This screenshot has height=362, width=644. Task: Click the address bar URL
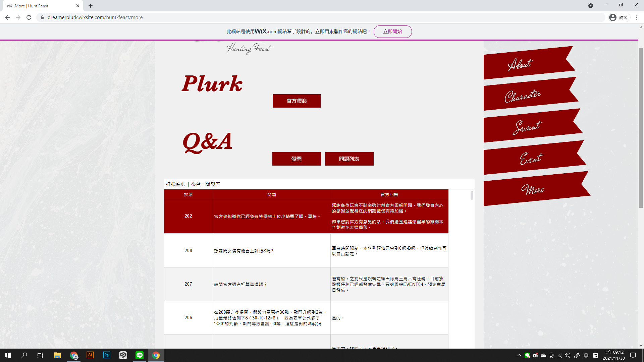coord(95,17)
